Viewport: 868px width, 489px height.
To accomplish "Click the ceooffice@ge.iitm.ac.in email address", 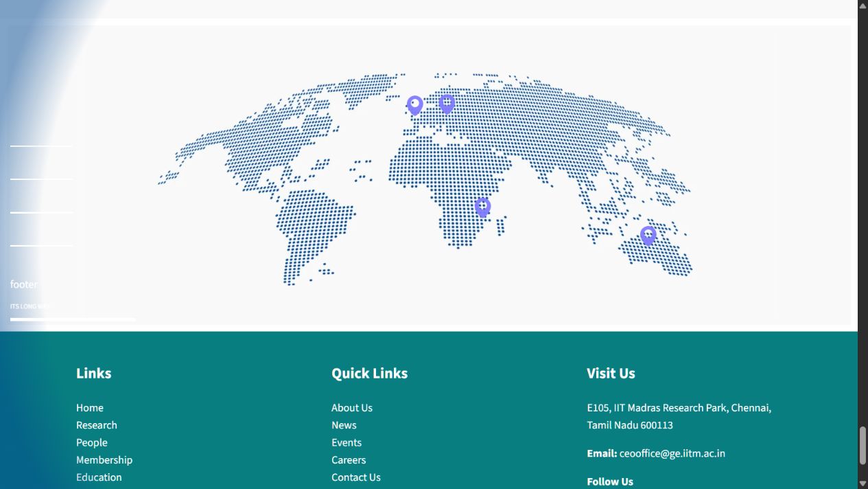I will (x=672, y=453).
